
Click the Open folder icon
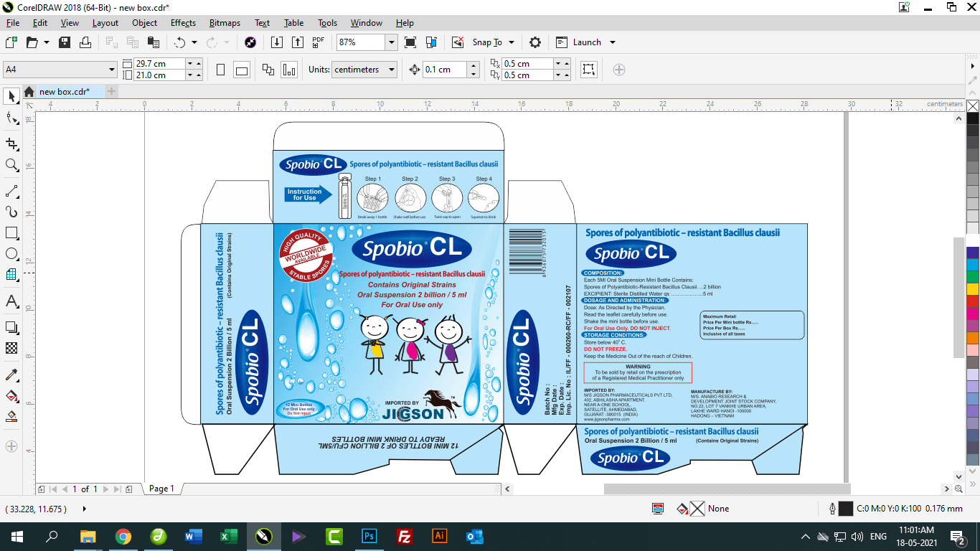pyautogui.click(x=32, y=42)
